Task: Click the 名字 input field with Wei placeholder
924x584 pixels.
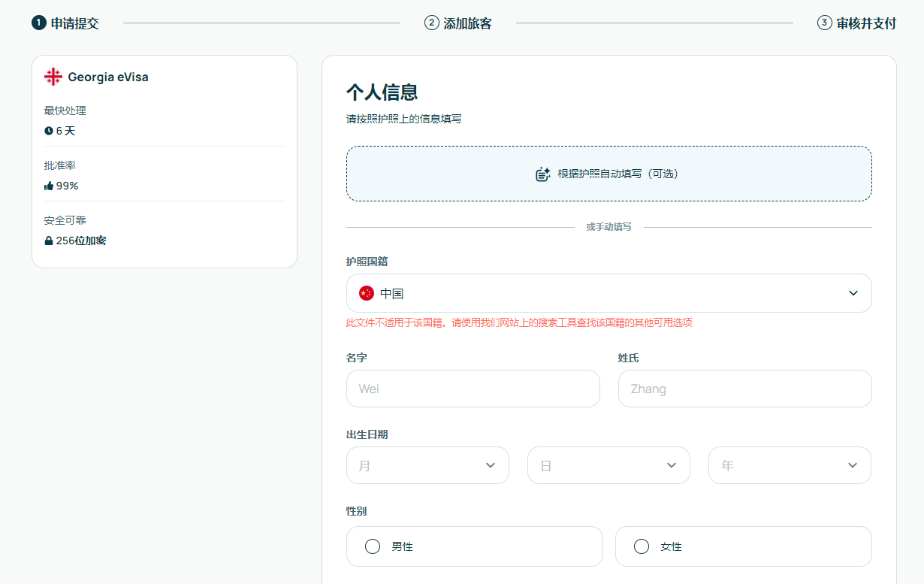Action: tap(473, 389)
